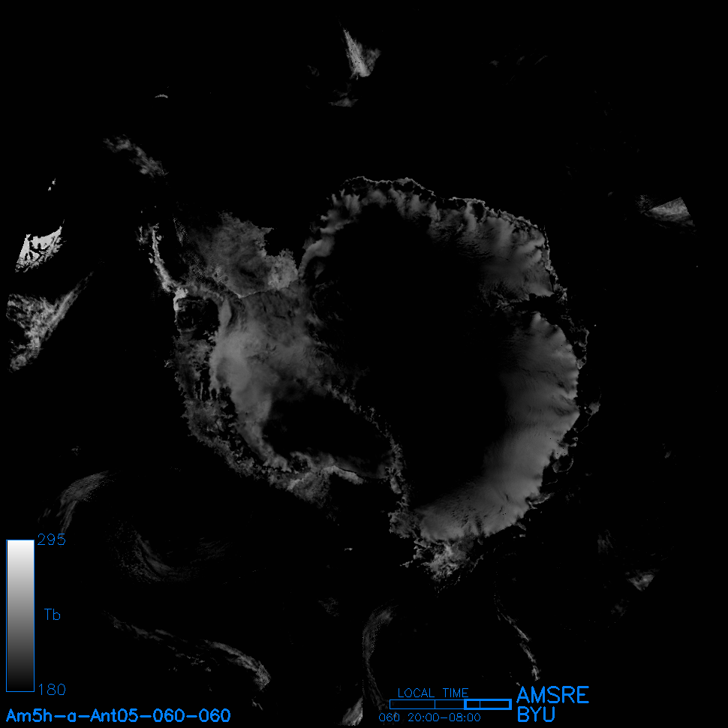Screen dimensions: 728x728
Task: Click the grayscale Tb color scale bar
Action: [20, 615]
